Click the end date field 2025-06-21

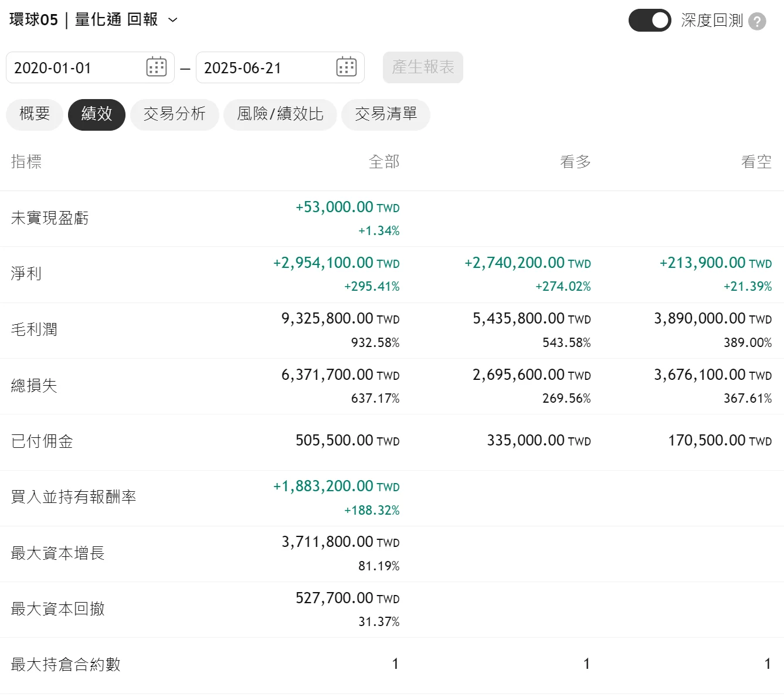(x=264, y=68)
